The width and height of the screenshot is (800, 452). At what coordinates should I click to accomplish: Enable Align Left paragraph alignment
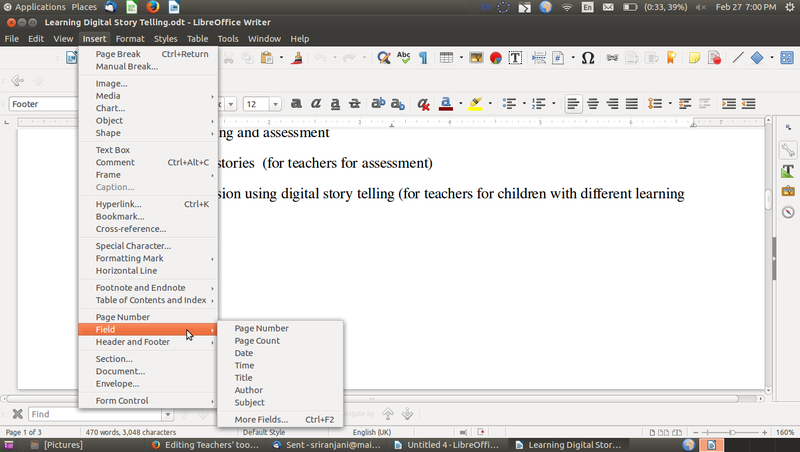pyautogui.click(x=573, y=104)
